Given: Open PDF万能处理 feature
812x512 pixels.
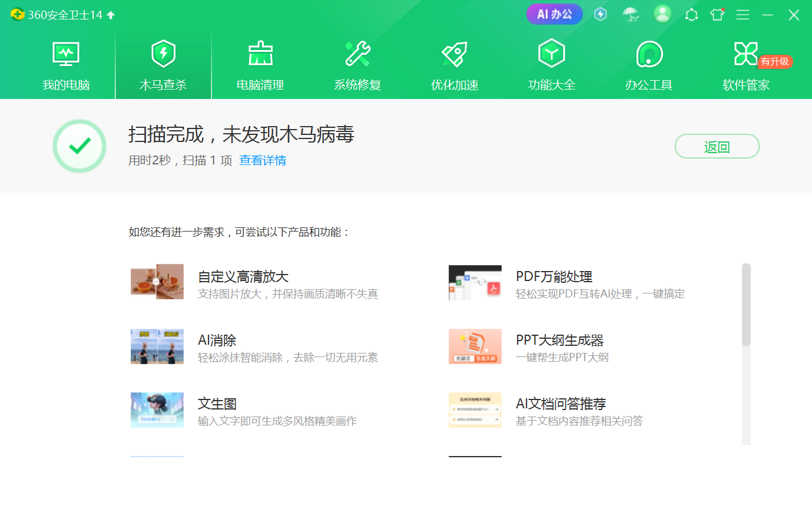Looking at the screenshot, I should 554,277.
